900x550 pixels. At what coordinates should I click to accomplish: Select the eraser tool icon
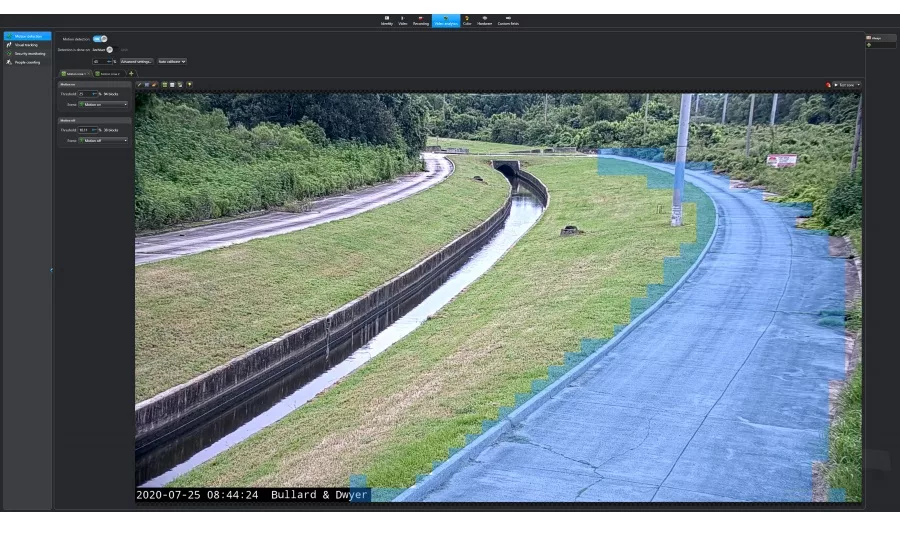pyautogui.click(x=154, y=85)
